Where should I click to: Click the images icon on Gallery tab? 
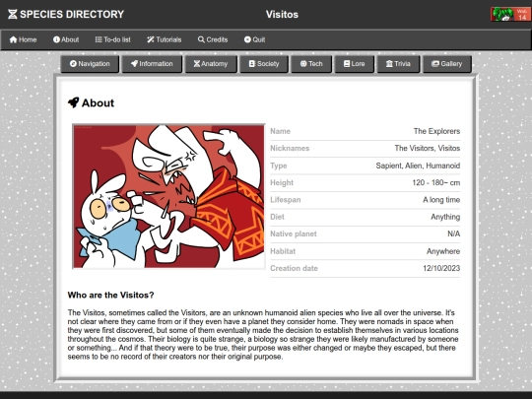click(x=435, y=64)
